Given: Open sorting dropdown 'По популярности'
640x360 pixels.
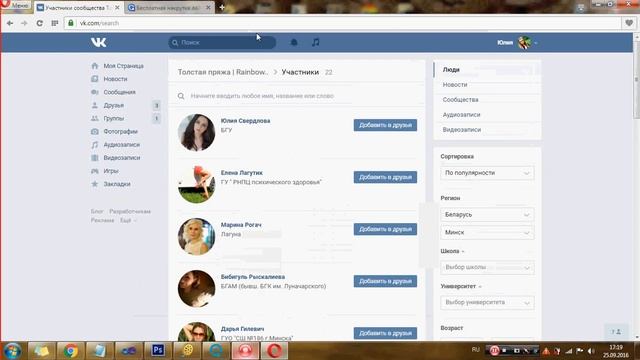Looking at the screenshot, I should point(487,173).
